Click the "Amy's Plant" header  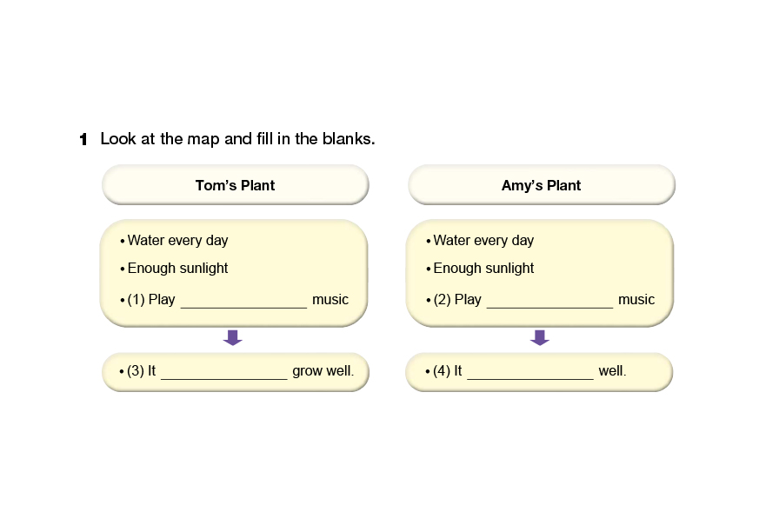pyautogui.click(x=541, y=185)
